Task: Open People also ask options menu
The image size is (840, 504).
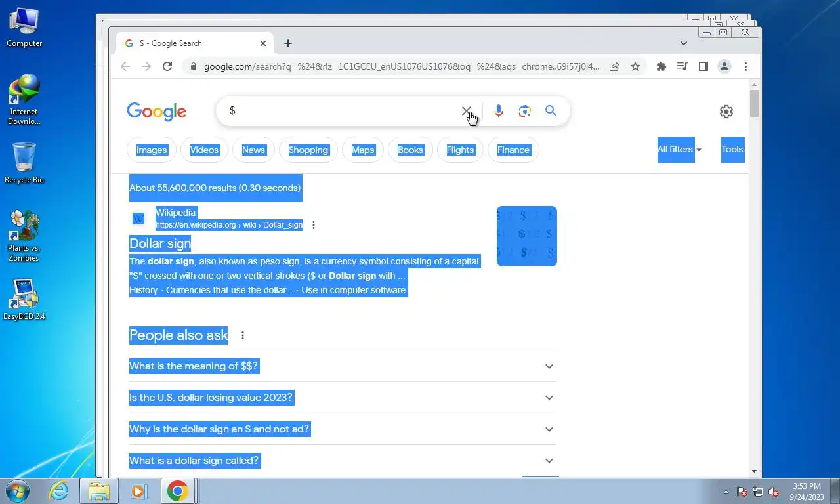Action: 243,335
